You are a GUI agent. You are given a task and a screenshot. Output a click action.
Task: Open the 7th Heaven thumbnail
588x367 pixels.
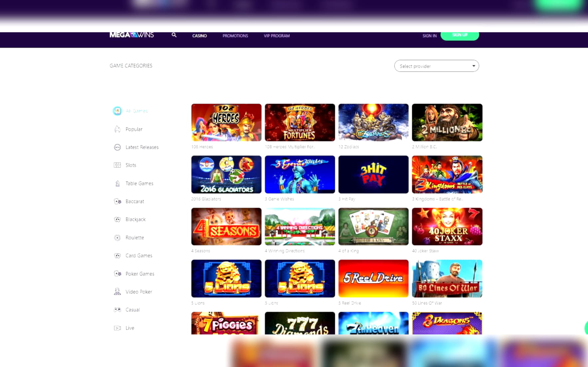click(x=373, y=323)
